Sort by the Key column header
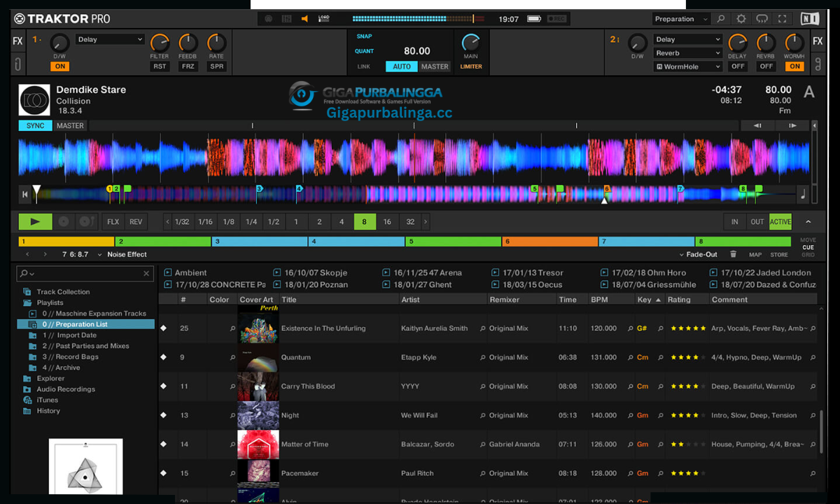The width and height of the screenshot is (840, 504). [648, 300]
